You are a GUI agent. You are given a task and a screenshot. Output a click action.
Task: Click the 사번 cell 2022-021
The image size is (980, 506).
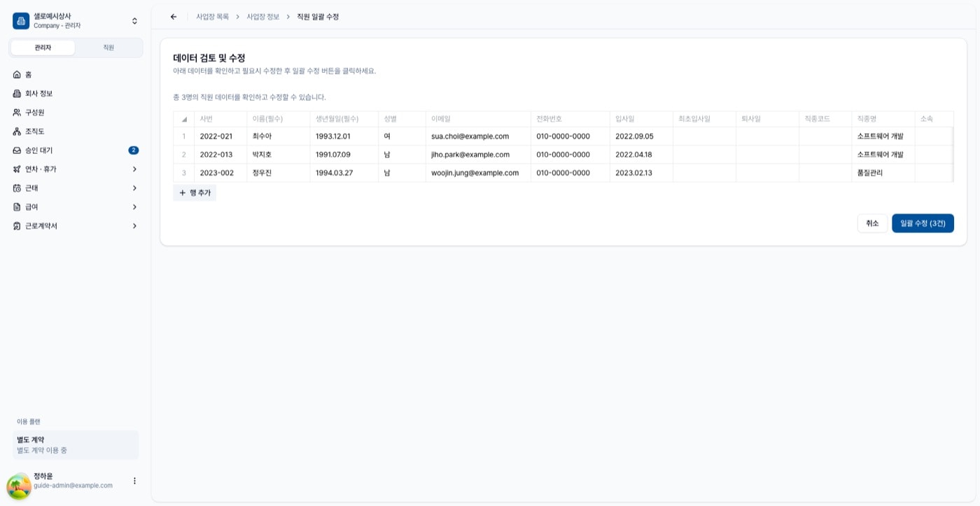(x=220, y=136)
